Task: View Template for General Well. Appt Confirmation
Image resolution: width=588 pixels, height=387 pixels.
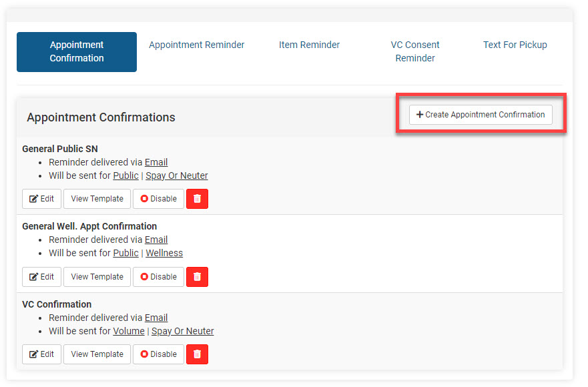Action: (97, 277)
